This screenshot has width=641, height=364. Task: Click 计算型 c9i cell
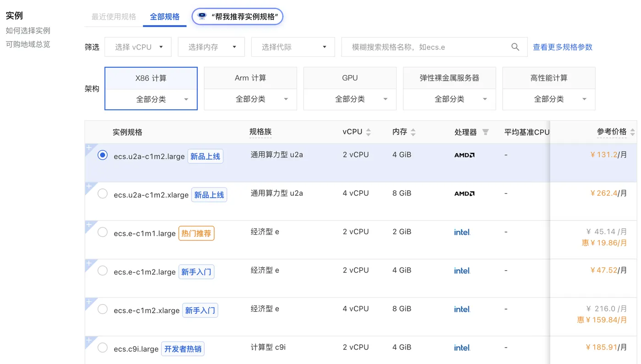pos(268,347)
